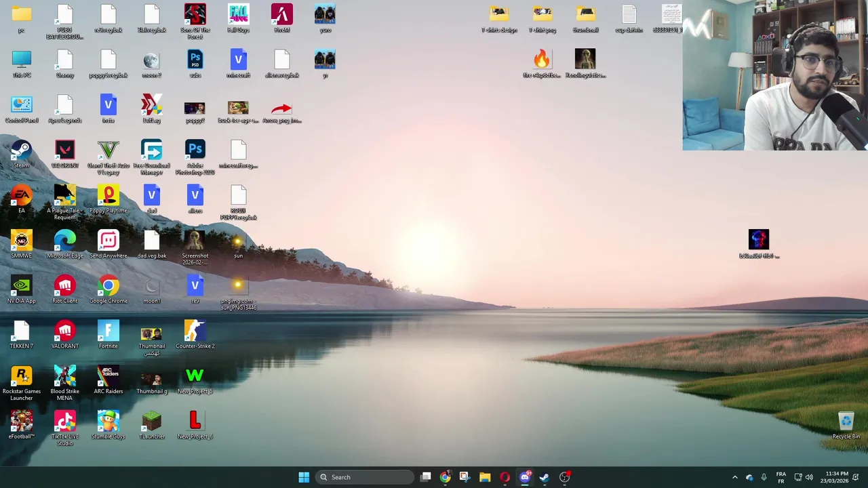Select the SMMWE desktop icon
The width and height of the screenshot is (868, 488).
21,245
